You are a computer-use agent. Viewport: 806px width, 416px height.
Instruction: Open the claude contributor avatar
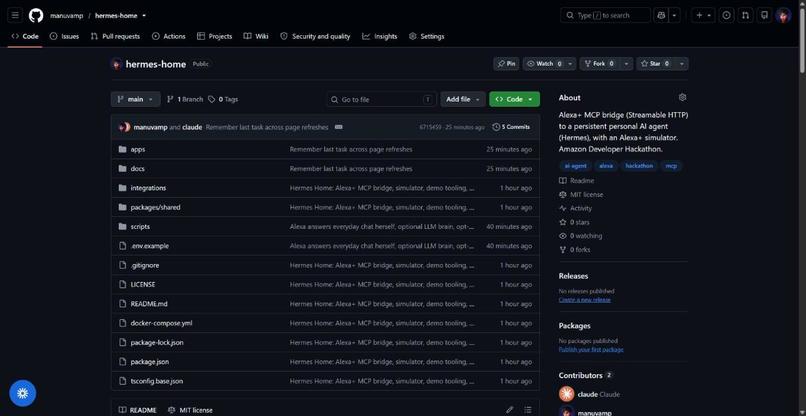point(566,394)
